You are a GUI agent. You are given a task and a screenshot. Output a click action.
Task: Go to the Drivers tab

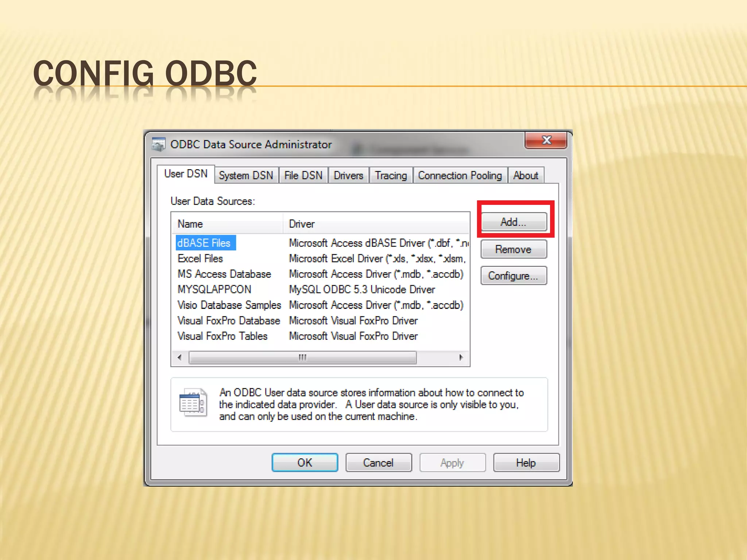[348, 175]
